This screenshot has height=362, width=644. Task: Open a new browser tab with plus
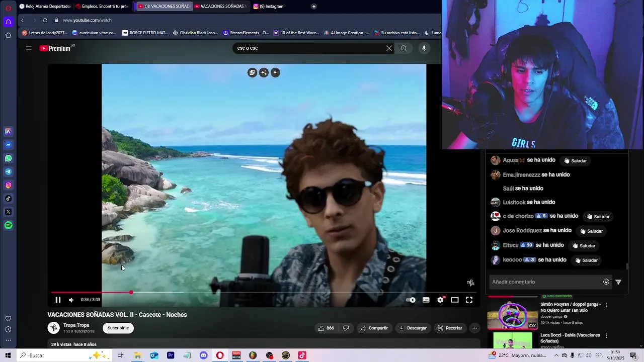(x=313, y=7)
